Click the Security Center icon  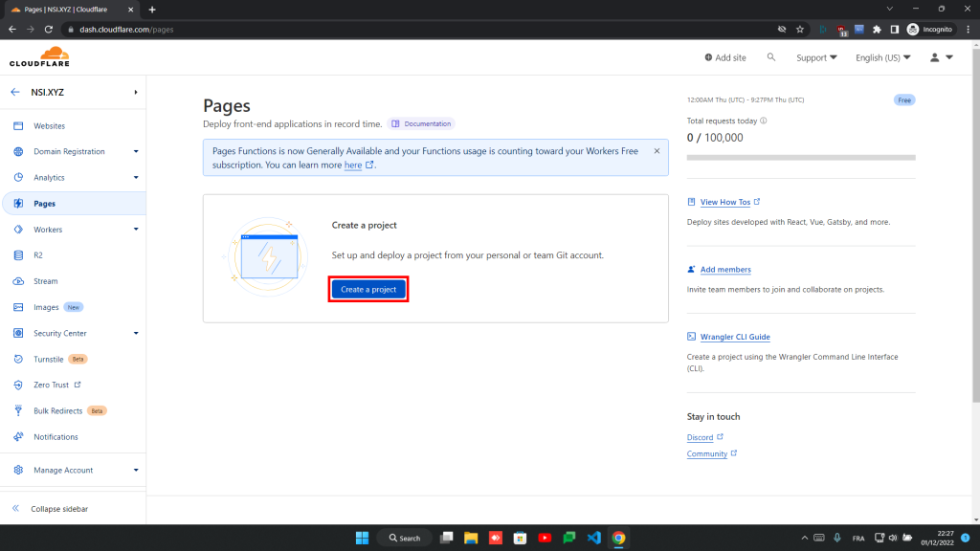(18, 333)
